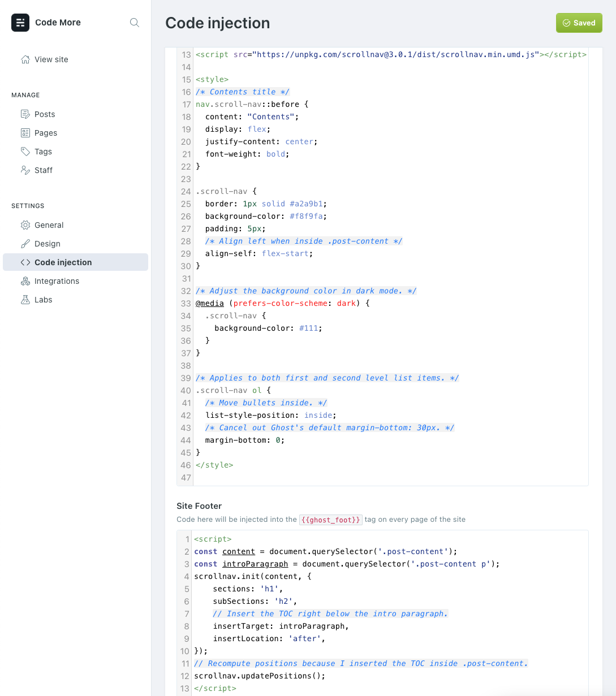The image size is (616, 696).
Task: Click the Posts pencil icon
Action: tap(25, 114)
